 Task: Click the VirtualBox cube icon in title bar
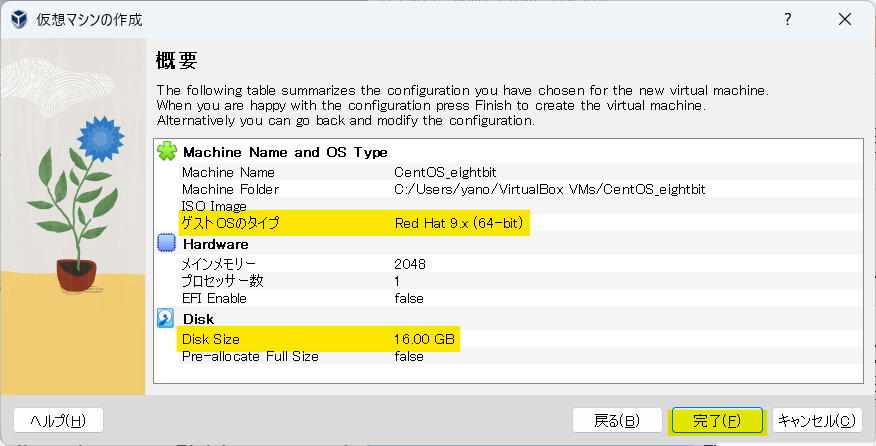19,20
